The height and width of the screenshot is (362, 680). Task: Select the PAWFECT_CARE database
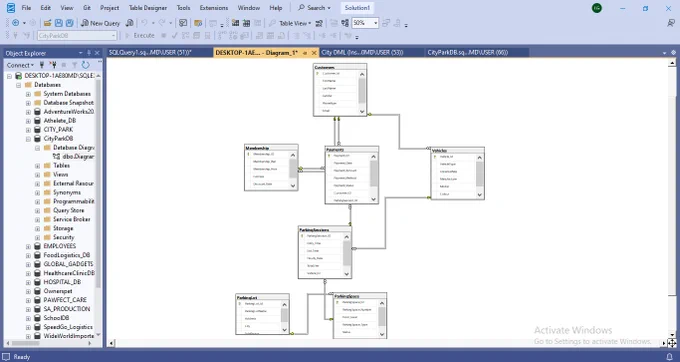coord(65,300)
